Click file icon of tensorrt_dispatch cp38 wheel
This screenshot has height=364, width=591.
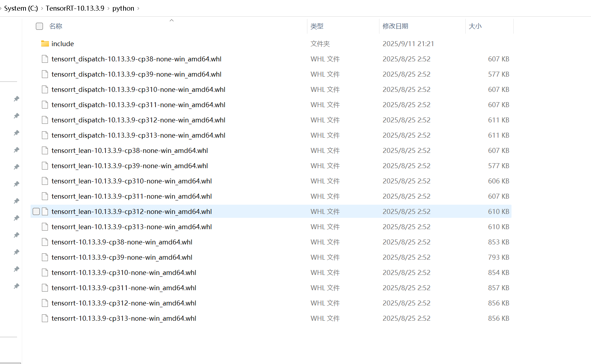pos(45,59)
